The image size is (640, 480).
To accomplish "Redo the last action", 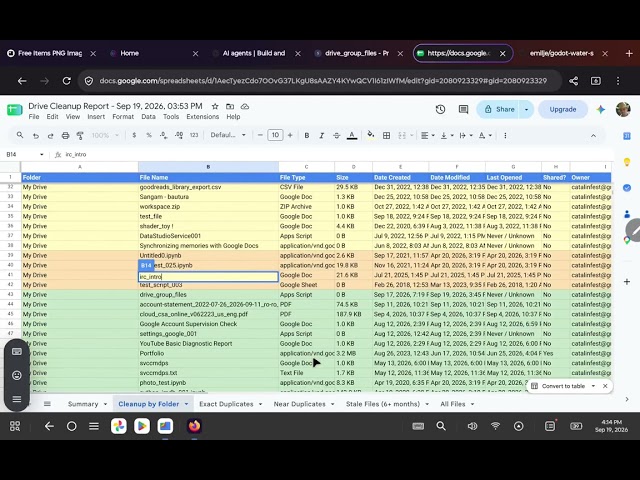I will (50, 136).
